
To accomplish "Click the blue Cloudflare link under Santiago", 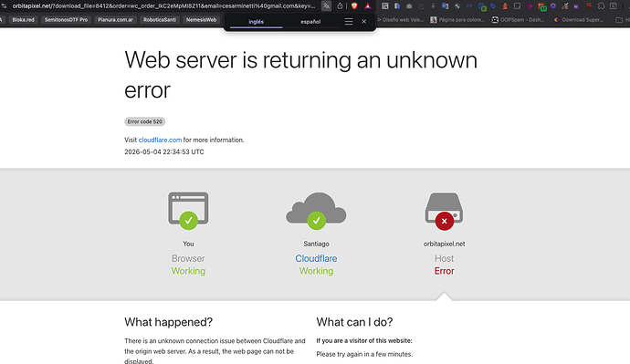I will click(316, 258).
